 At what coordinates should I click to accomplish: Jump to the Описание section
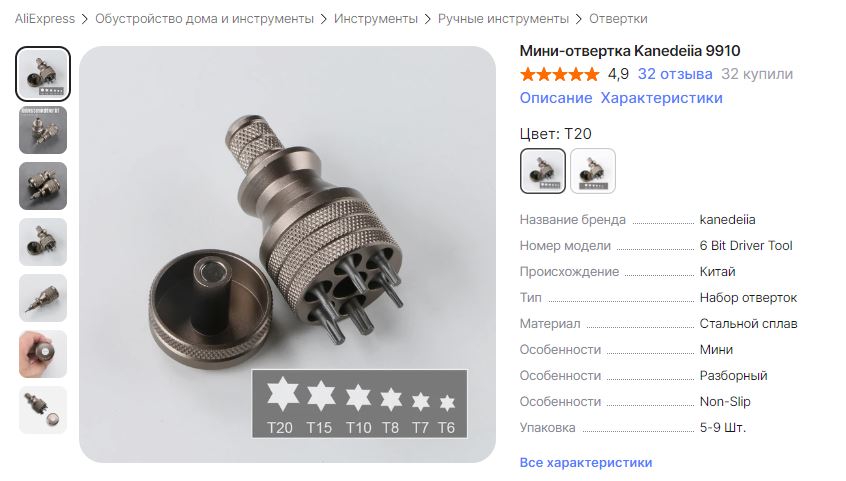[x=556, y=98]
